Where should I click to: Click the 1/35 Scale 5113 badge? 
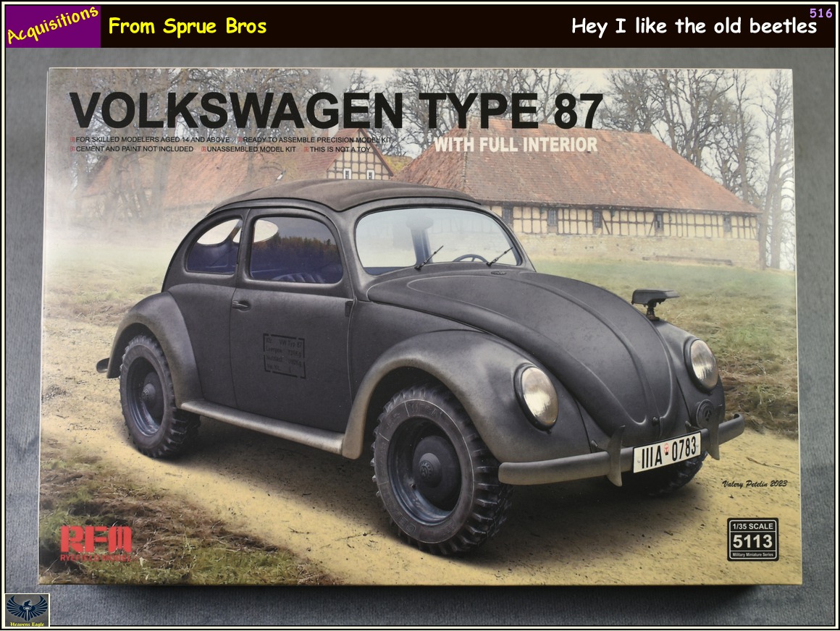tap(751, 539)
